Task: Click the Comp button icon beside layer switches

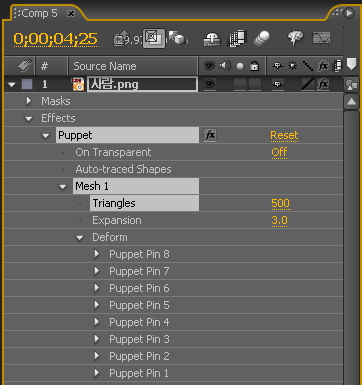Action: 351,84
